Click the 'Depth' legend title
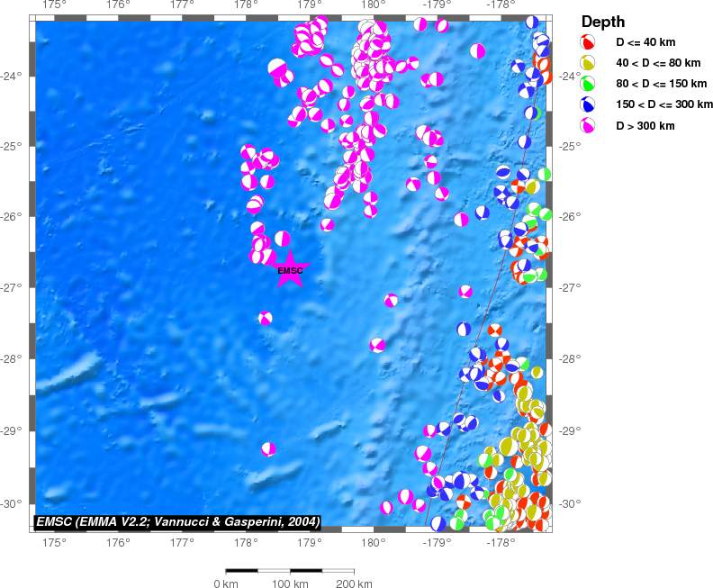The height and width of the screenshot is (588, 713). 603,23
